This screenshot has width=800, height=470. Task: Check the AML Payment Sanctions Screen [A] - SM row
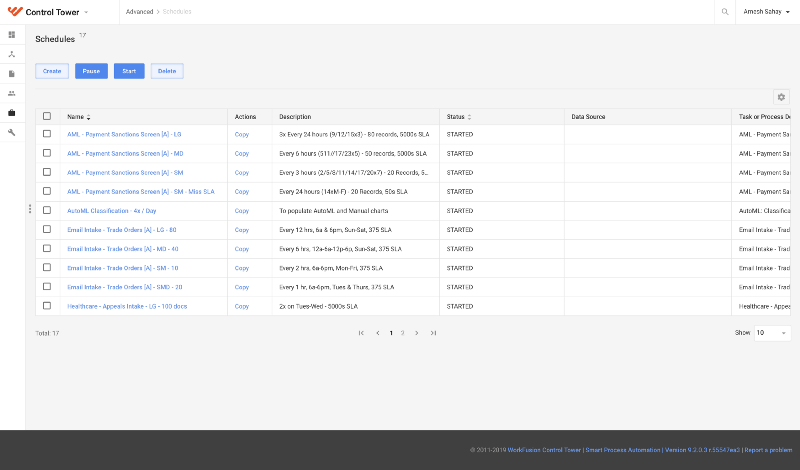[x=47, y=172]
